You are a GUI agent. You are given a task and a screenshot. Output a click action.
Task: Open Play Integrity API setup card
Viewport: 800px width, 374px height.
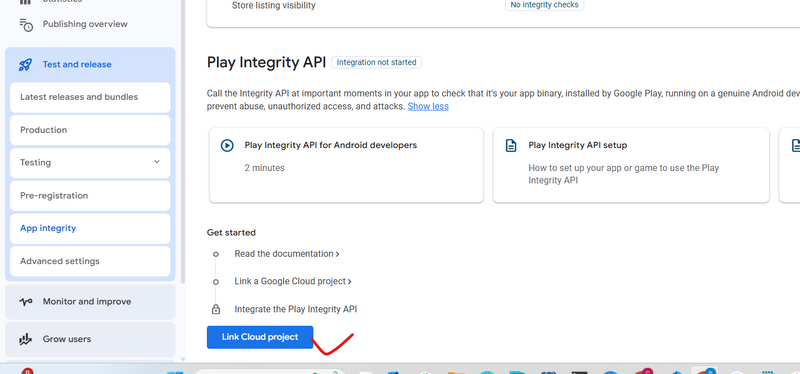click(x=631, y=165)
